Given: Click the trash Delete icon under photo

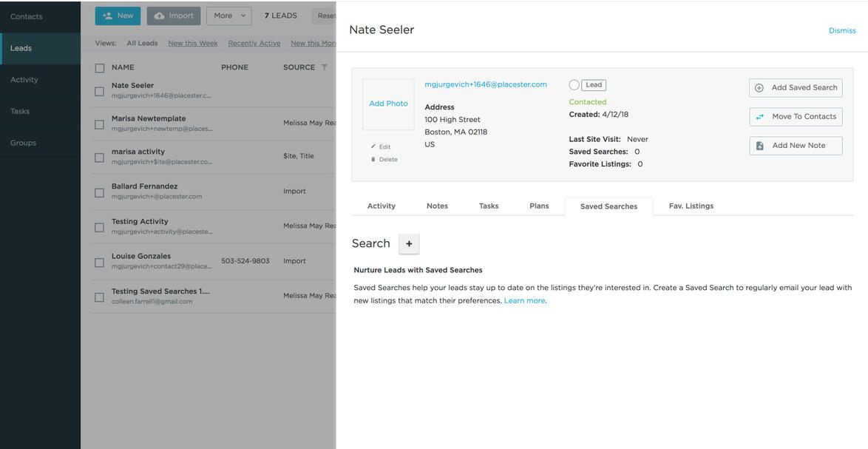Looking at the screenshot, I should [x=373, y=159].
